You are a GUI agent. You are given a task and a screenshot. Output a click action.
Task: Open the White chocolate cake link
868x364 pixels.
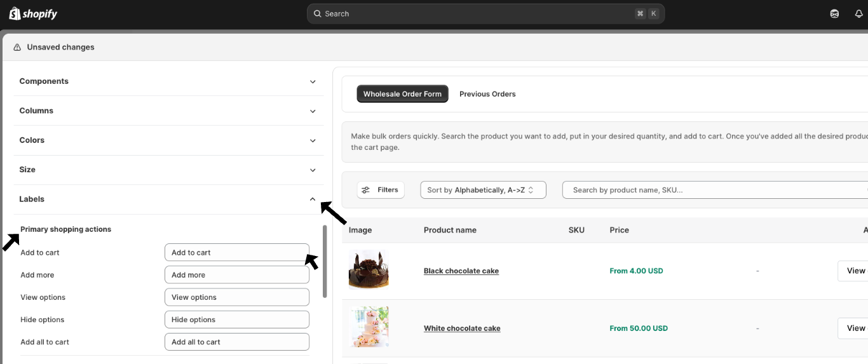462,328
